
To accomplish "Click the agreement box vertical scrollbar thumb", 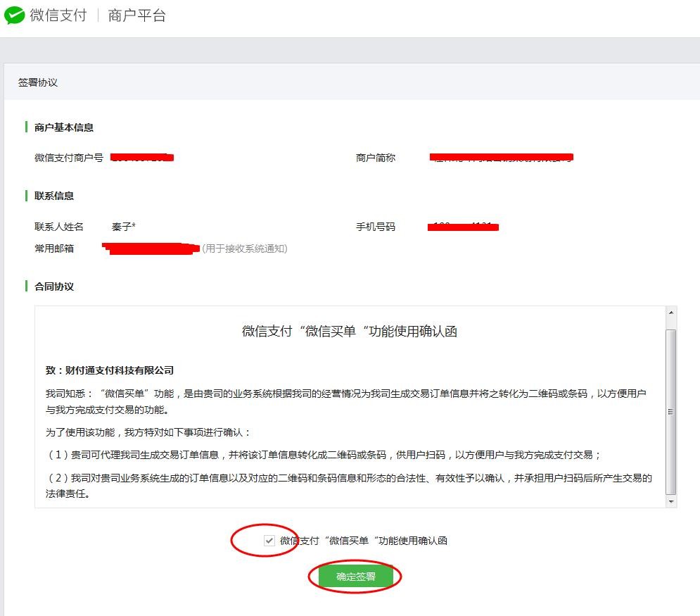I will click(670, 412).
